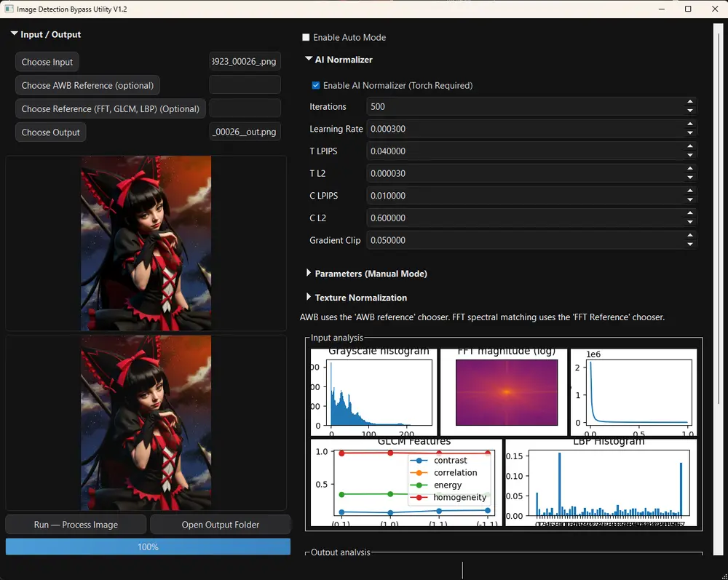728x580 pixels.
Task: Click the Image Detection Bypass Utility title bar icon
Action: [x=9, y=9]
